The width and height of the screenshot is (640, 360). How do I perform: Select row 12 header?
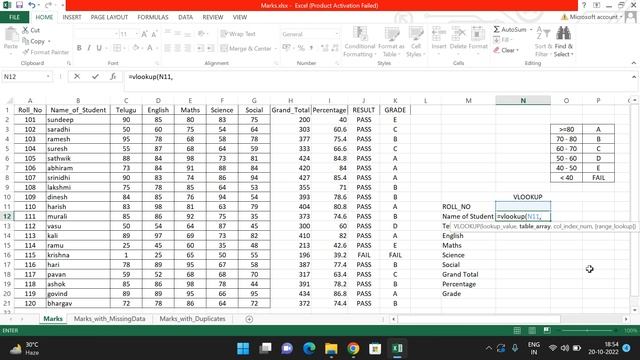7,216
